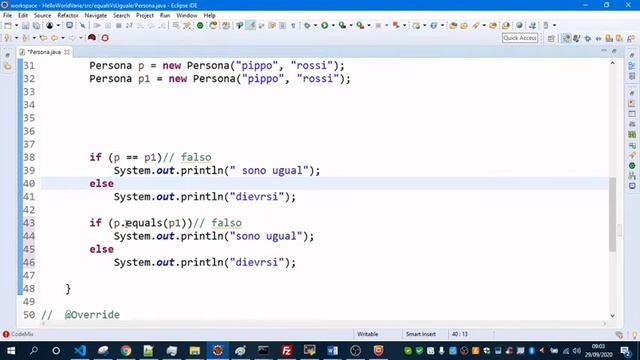640x360 pixels.
Task: Open Package Explorer icon in left sidebar
Action: 8,66
